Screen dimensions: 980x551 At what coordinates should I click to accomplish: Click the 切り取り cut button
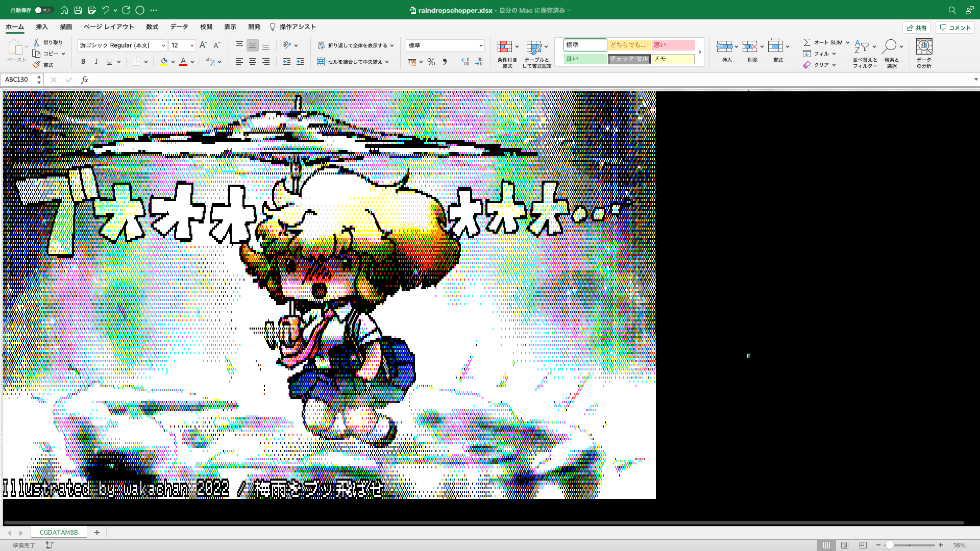[x=48, y=42]
